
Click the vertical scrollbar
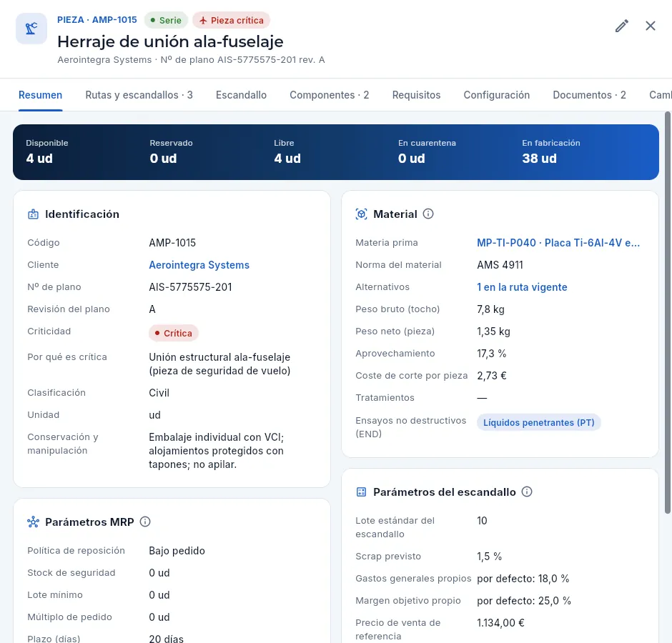668,312
